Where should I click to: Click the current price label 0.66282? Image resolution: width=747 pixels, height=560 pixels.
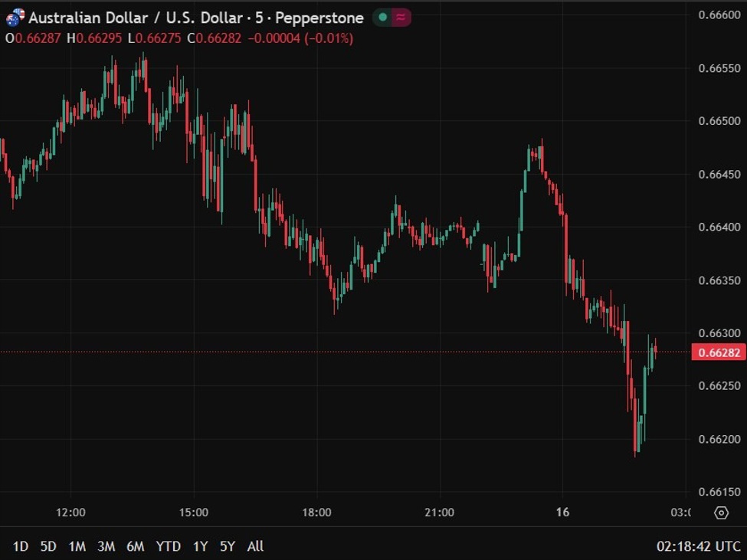click(x=719, y=352)
